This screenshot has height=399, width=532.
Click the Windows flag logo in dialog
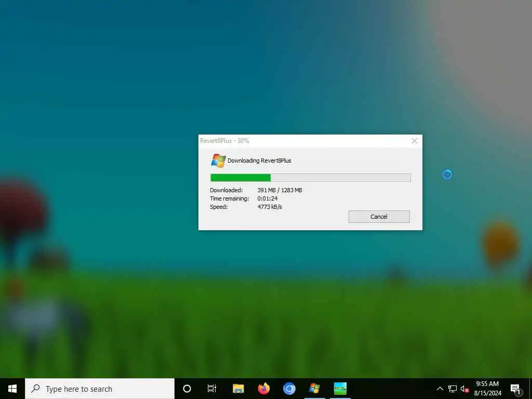(x=218, y=161)
